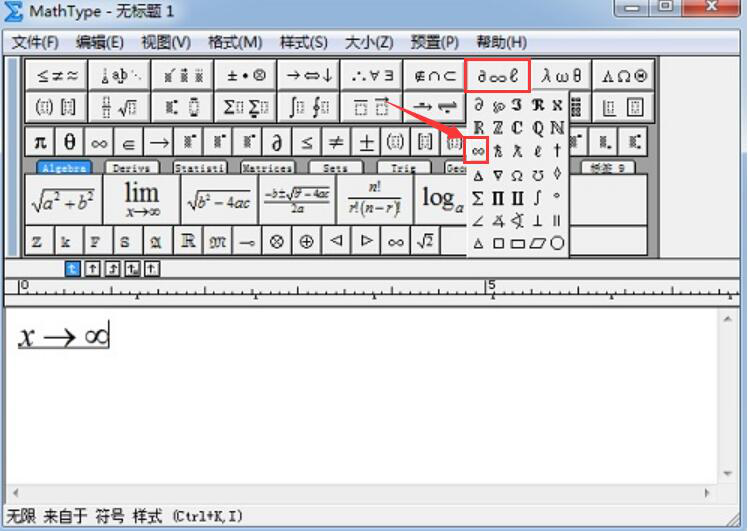Insert double-struck Z integers from the palette
This screenshot has height=531, width=748.
[x=498, y=128]
